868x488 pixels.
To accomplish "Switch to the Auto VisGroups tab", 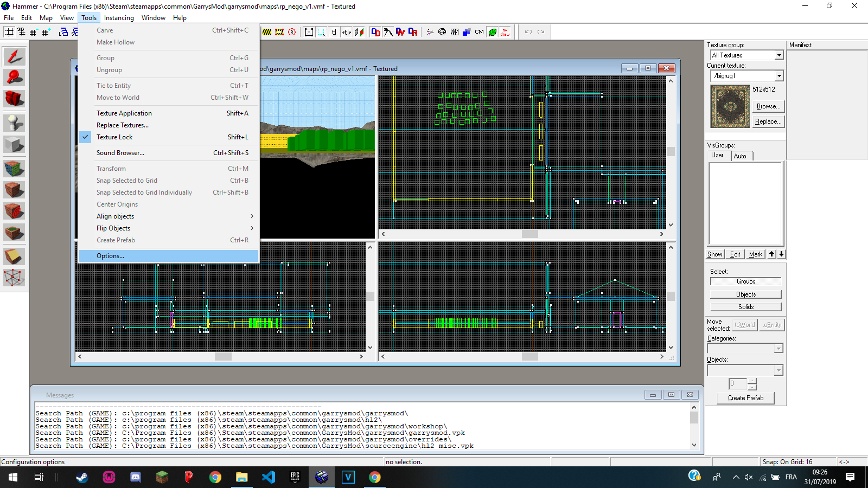I will tap(741, 156).
